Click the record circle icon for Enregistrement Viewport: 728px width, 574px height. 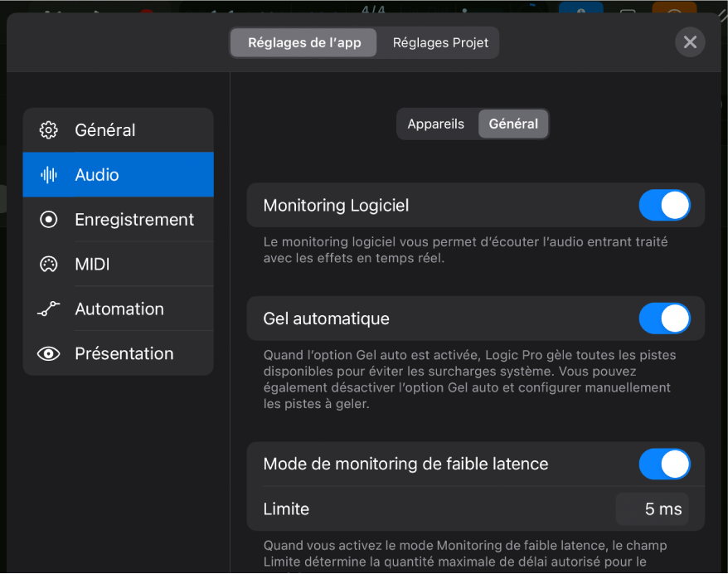pyautogui.click(x=49, y=220)
